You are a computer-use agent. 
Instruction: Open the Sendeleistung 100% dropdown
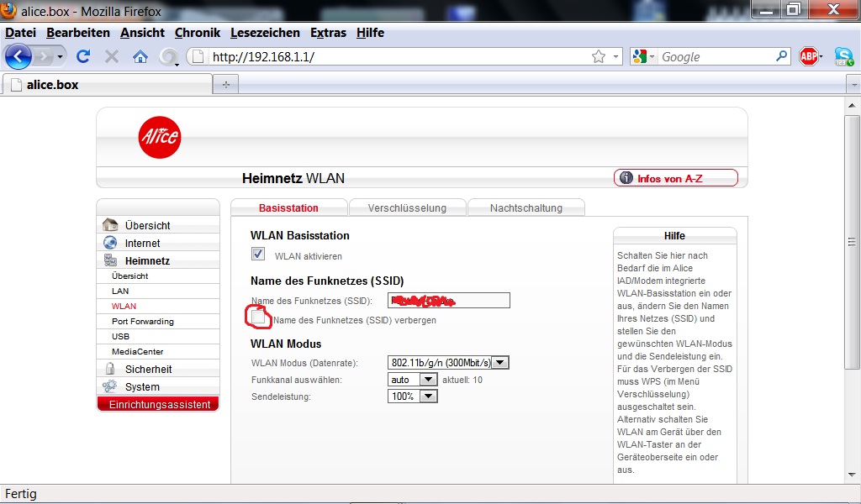[429, 396]
